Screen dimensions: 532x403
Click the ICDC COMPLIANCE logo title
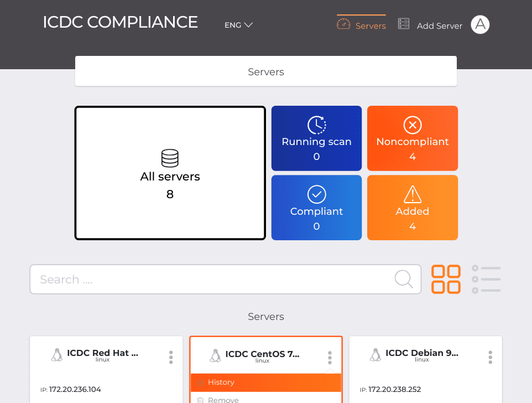tap(120, 22)
